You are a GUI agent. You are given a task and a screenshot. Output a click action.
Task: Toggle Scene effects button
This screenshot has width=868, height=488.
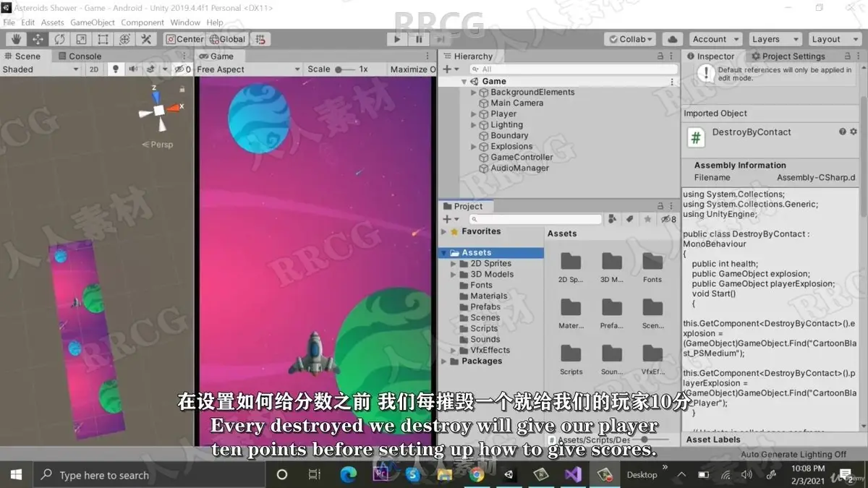point(150,69)
